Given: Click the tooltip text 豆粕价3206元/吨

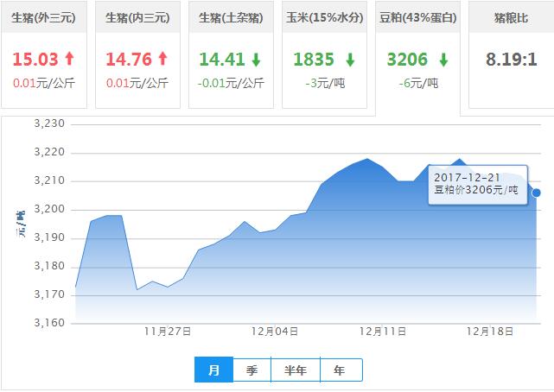Looking at the screenshot, I should [x=476, y=190].
